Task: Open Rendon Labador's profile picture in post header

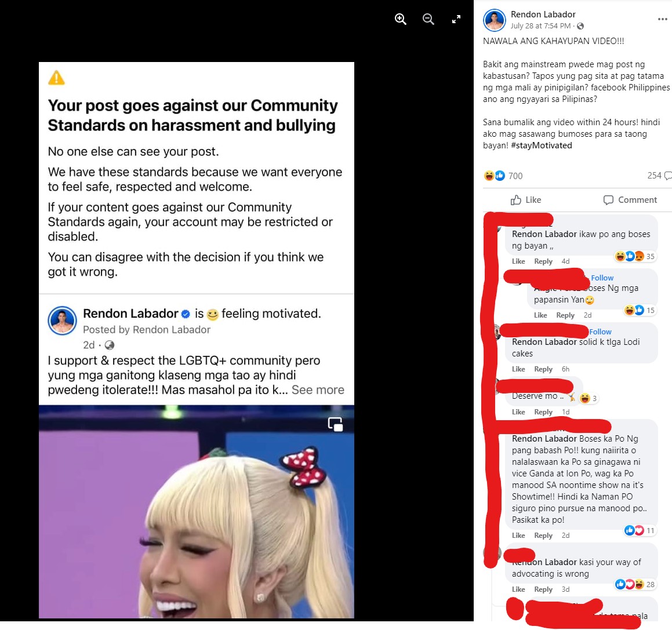Action: tap(495, 20)
